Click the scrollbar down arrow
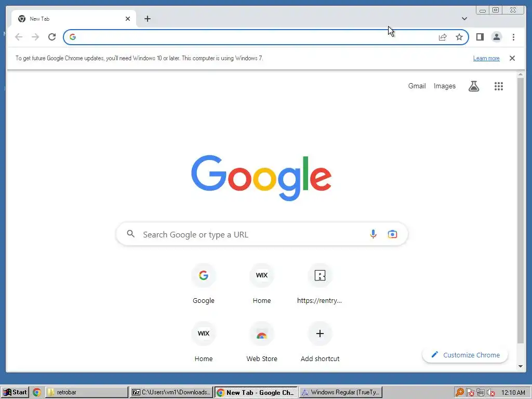Viewport: 532px width, 399px height. click(x=520, y=366)
